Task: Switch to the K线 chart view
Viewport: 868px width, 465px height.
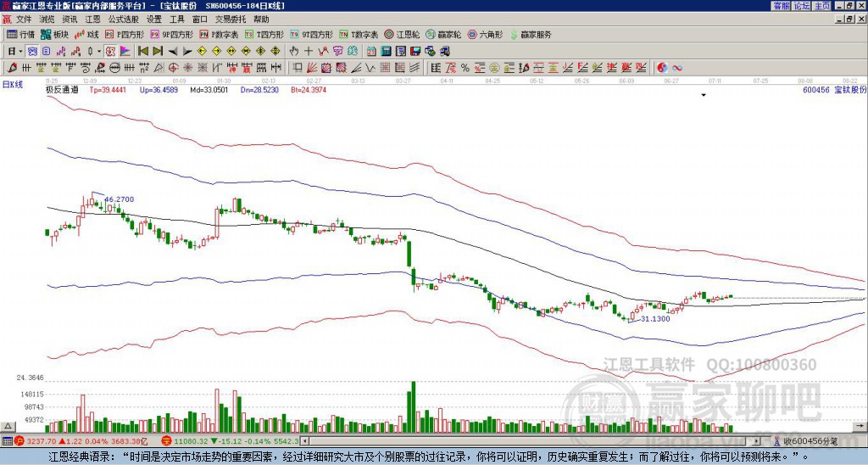Action: coord(86,34)
